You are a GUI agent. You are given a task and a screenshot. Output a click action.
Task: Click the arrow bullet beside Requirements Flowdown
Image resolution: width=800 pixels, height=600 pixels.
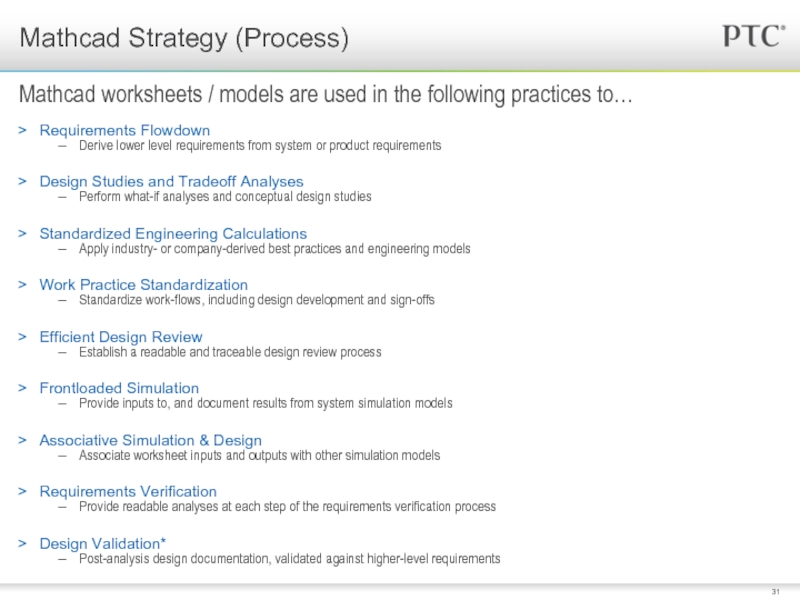(22, 131)
